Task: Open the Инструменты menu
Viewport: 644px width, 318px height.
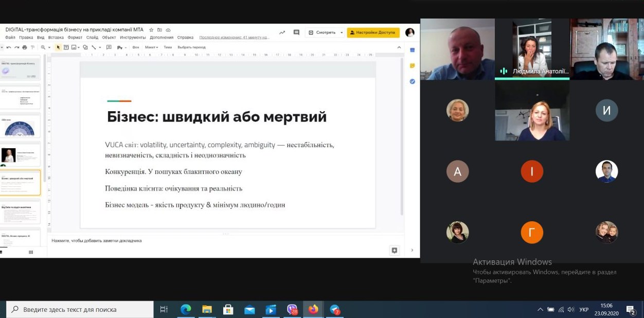Action: click(133, 38)
